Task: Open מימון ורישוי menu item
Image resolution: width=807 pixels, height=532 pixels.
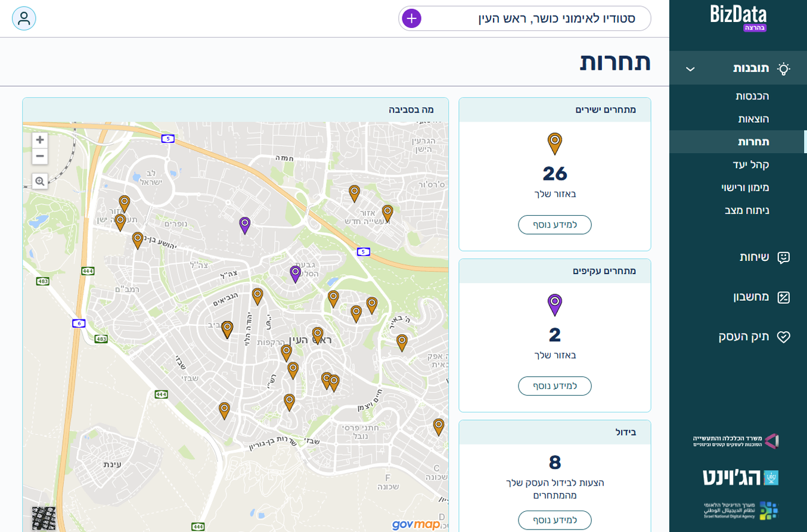Action: click(x=745, y=188)
